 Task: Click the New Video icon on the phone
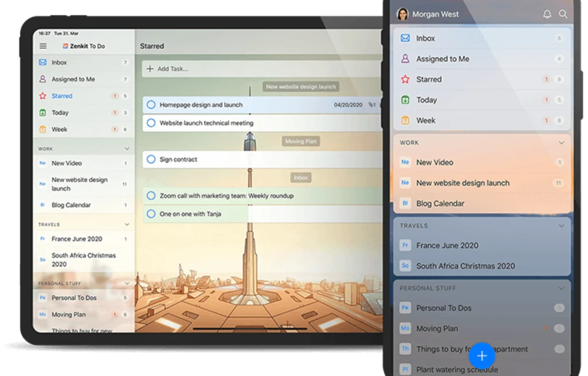pyautogui.click(x=405, y=162)
